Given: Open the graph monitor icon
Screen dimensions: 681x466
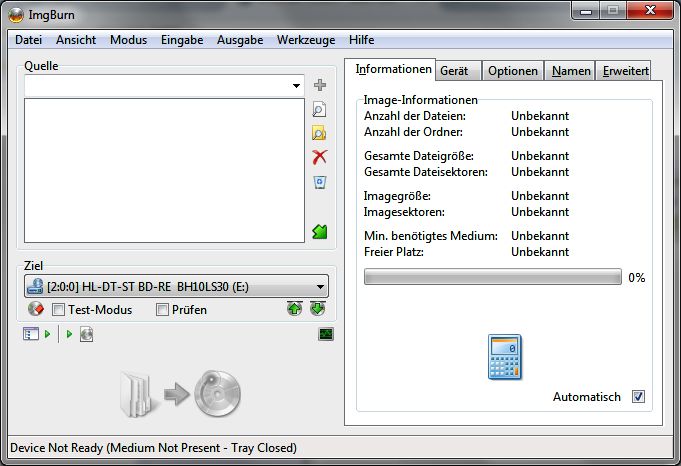Looking at the screenshot, I should [326, 334].
